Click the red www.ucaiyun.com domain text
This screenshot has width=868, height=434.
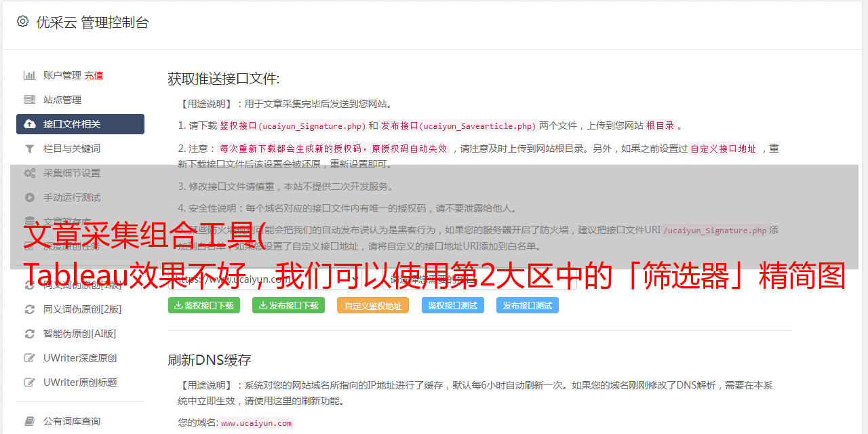(x=256, y=422)
